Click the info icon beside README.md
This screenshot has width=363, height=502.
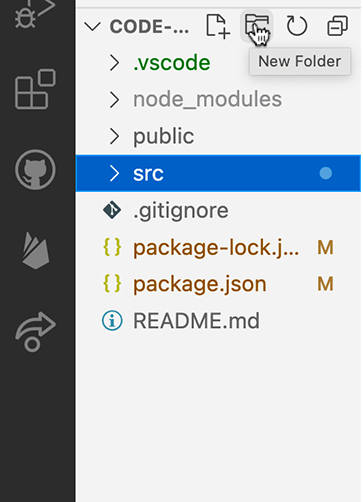click(x=112, y=321)
